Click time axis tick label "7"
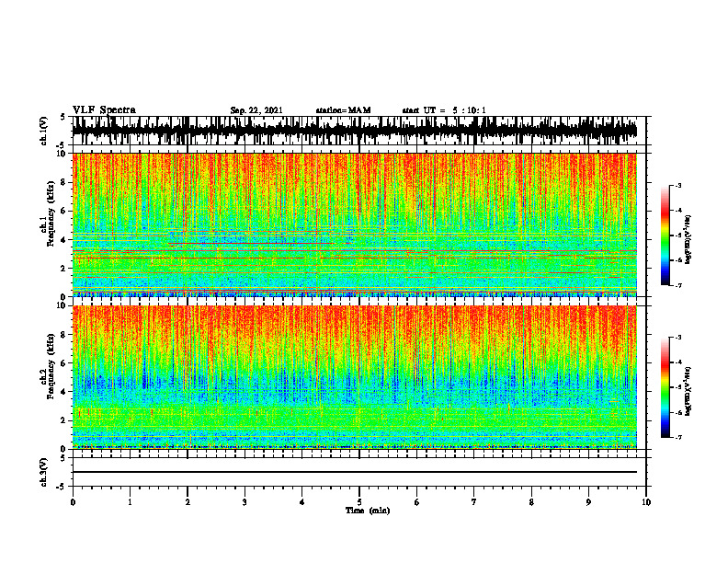 474,502
